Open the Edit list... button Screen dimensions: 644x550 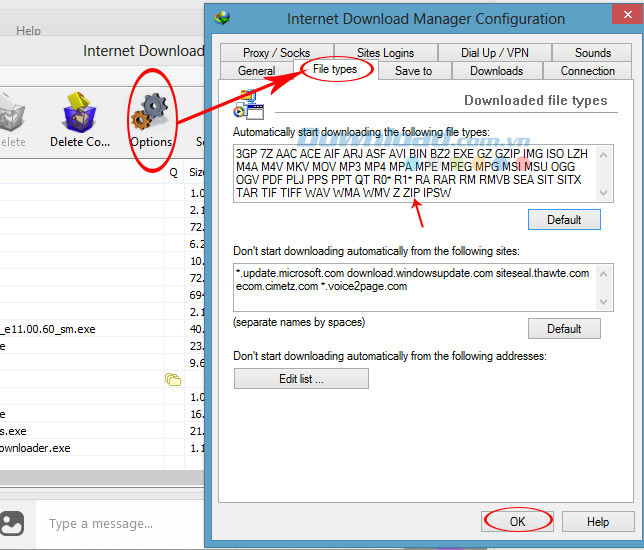[301, 379]
